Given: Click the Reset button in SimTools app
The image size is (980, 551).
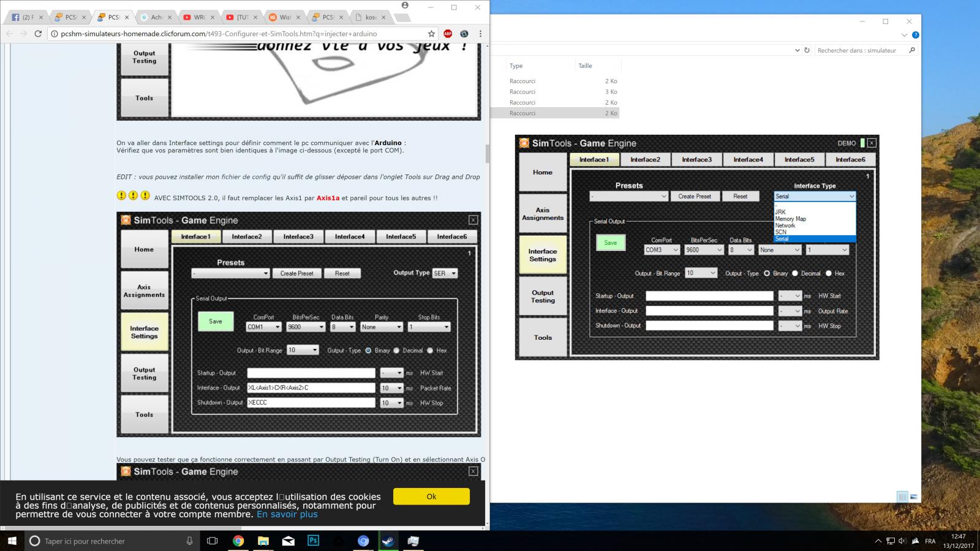Looking at the screenshot, I should pos(740,196).
